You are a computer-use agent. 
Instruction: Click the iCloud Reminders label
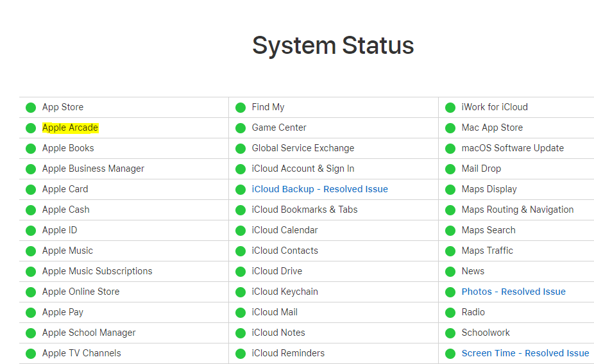pyautogui.click(x=288, y=353)
